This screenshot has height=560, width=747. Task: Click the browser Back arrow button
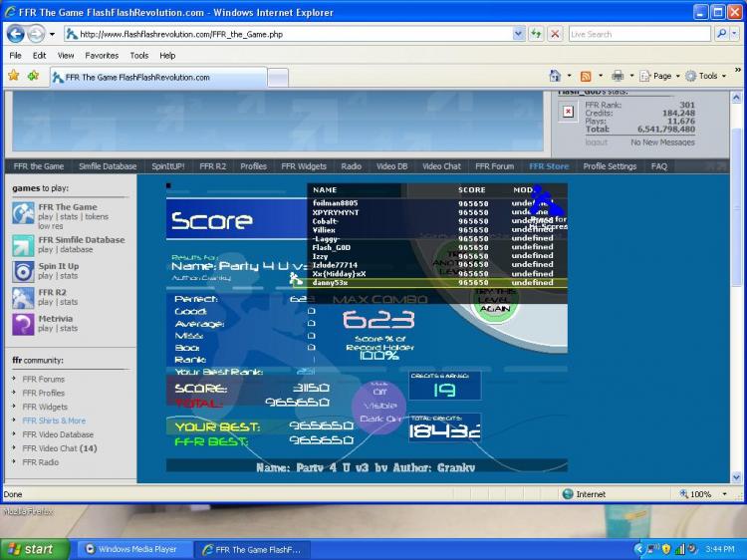(x=16, y=34)
